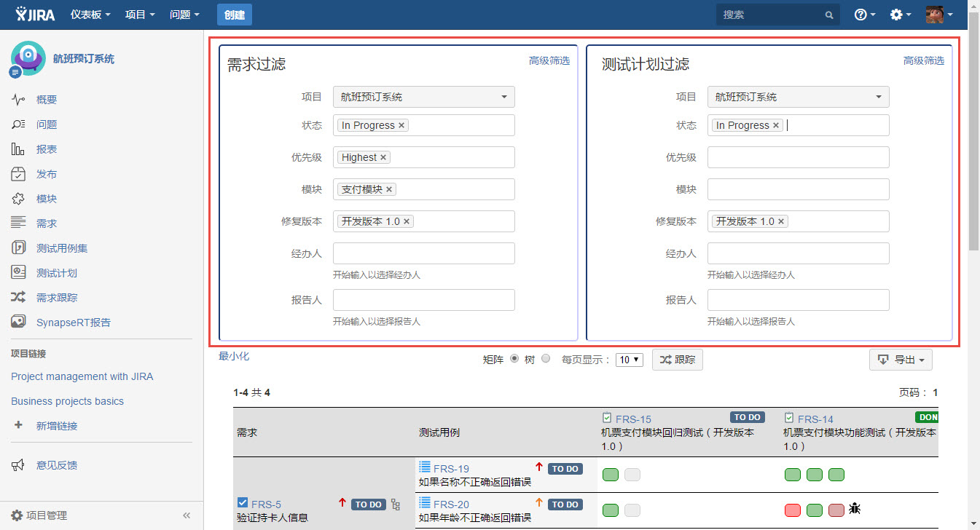This screenshot has width=980, height=530.
Task: Open the 项目 top navigation menu
Action: (140, 15)
